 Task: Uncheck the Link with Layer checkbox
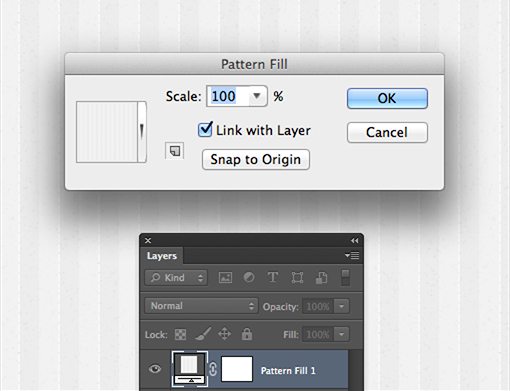[x=205, y=129]
